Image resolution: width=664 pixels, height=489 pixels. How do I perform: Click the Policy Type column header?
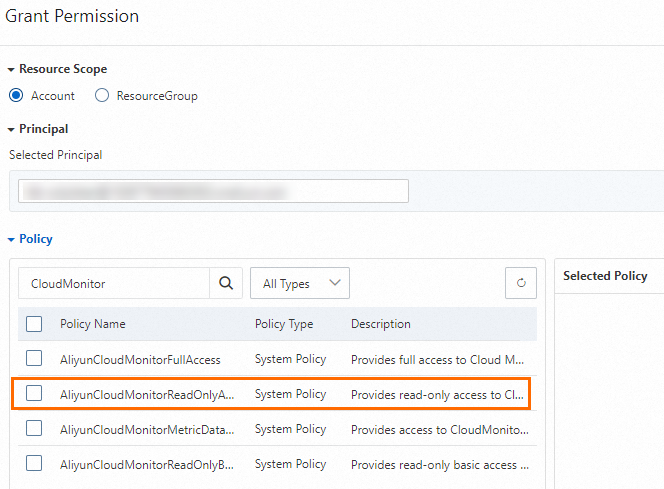click(x=284, y=324)
